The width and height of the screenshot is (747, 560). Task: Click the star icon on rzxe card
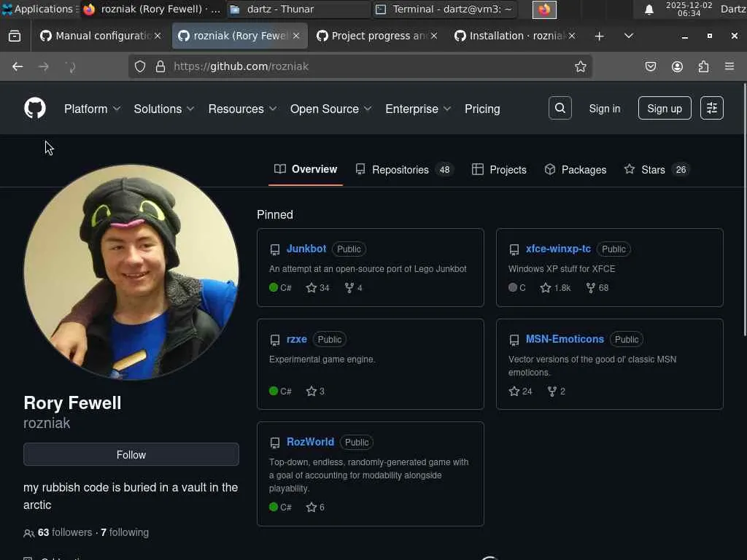[311, 391]
